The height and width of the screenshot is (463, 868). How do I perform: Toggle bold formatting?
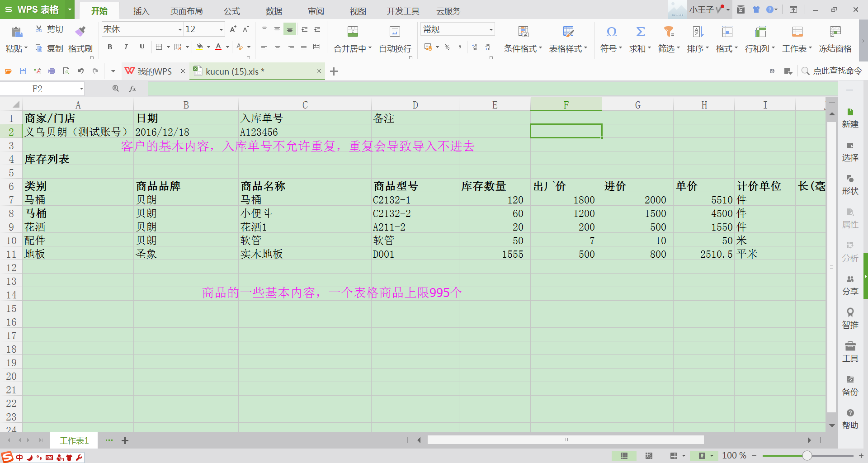(110, 47)
